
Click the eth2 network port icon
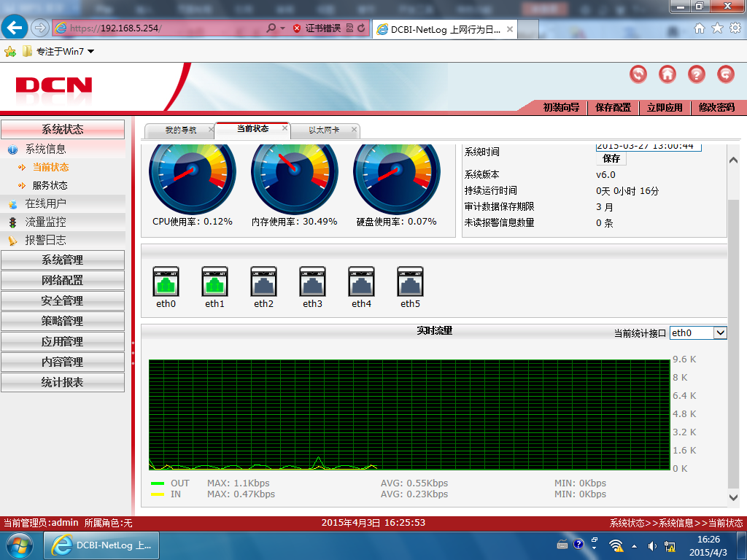263,281
